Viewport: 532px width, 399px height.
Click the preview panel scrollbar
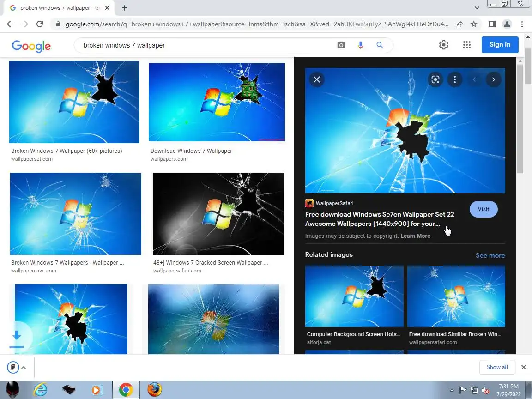[520, 119]
